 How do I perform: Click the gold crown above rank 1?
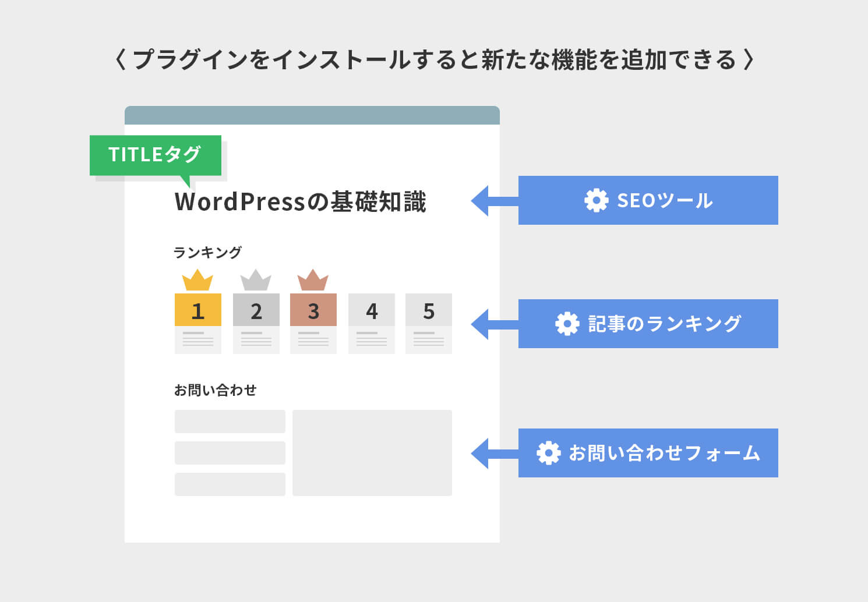[197, 281]
